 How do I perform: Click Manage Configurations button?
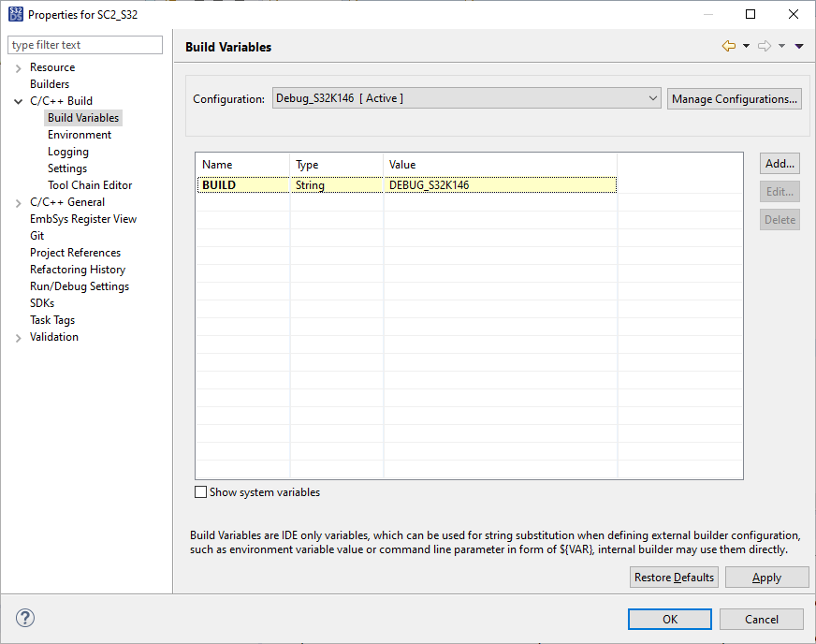tap(735, 99)
